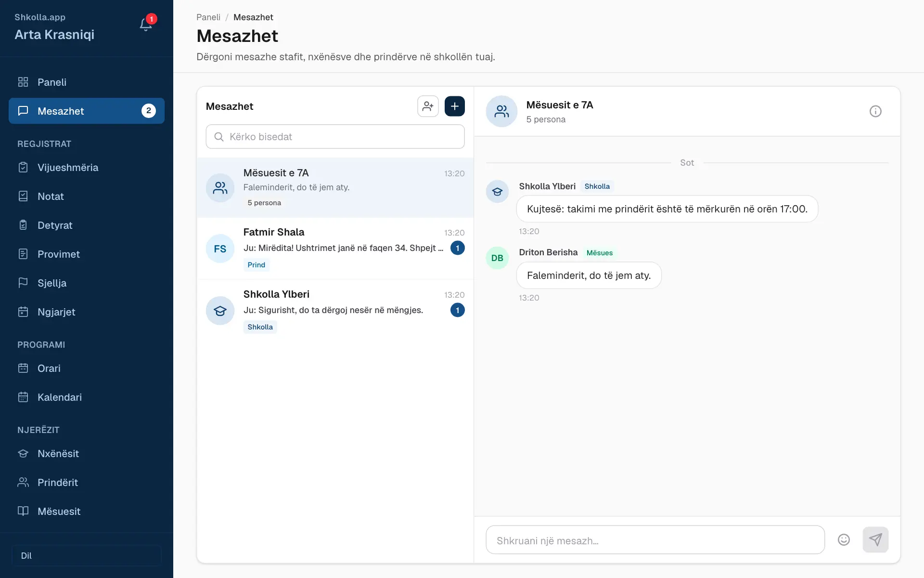Click the Kujtesë meeting reminder message
The width and height of the screenshot is (924, 578).
[667, 209]
